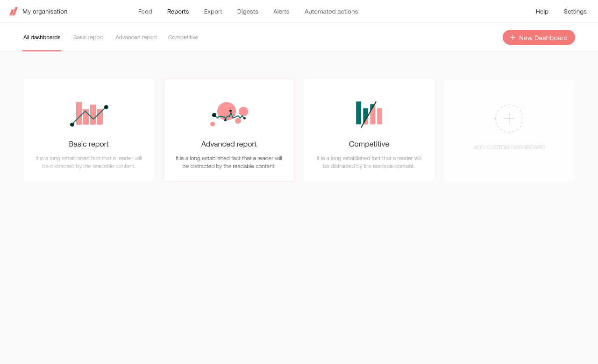
Task: Select Alerts in the top navigation
Action: (x=281, y=12)
